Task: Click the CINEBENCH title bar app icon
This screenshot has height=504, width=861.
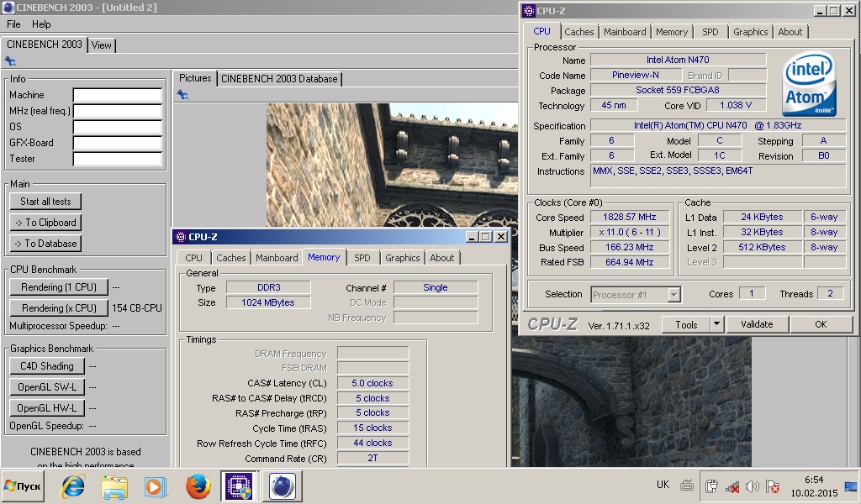Action: [8, 8]
